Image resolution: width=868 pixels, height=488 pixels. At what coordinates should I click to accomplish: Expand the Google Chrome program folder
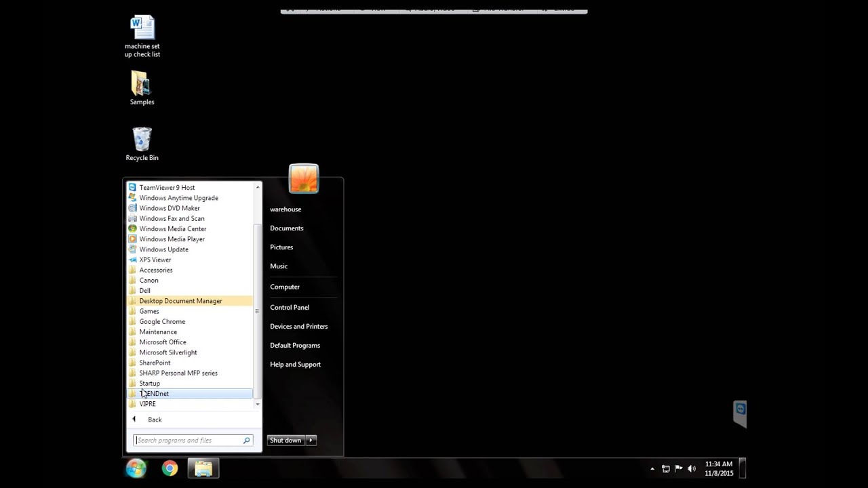click(190, 321)
